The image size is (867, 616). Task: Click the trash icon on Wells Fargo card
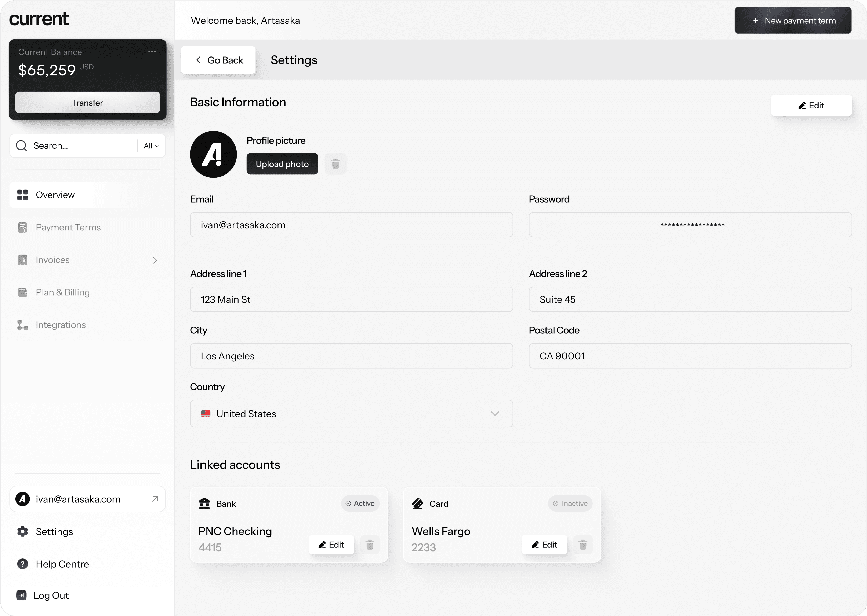pyautogui.click(x=583, y=545)
